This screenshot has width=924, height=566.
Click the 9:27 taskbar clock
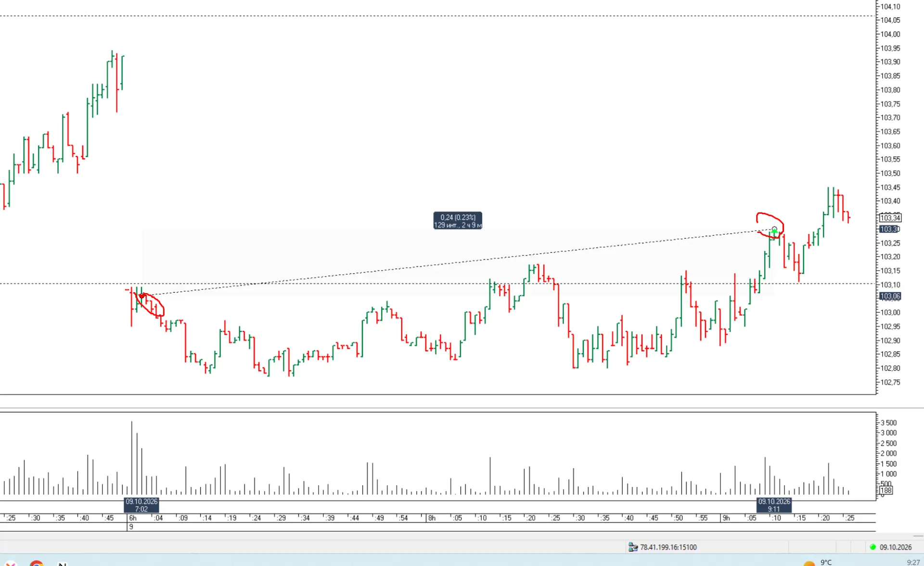coord(913,562)
